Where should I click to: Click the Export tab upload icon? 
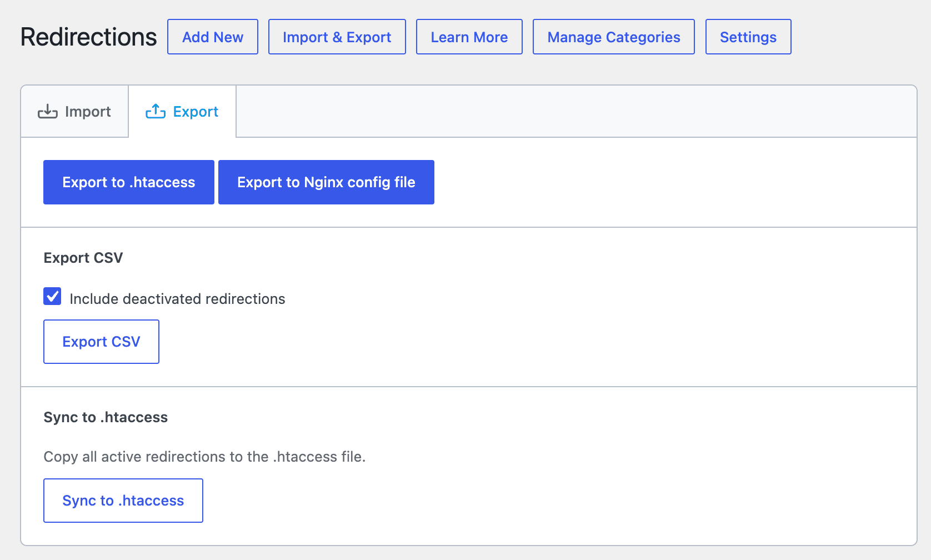coord(156,112)
